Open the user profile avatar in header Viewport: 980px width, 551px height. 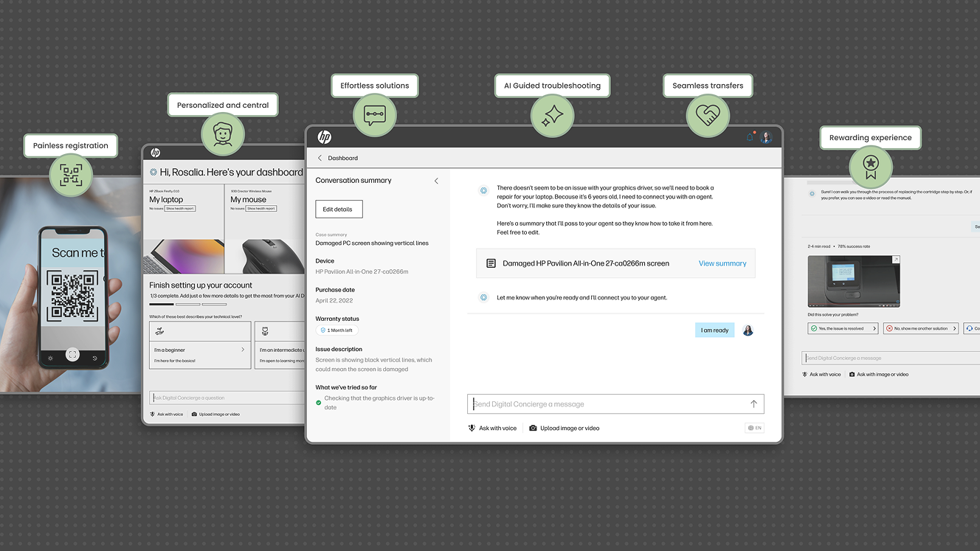pyautogui.click(x=766, y=137)
